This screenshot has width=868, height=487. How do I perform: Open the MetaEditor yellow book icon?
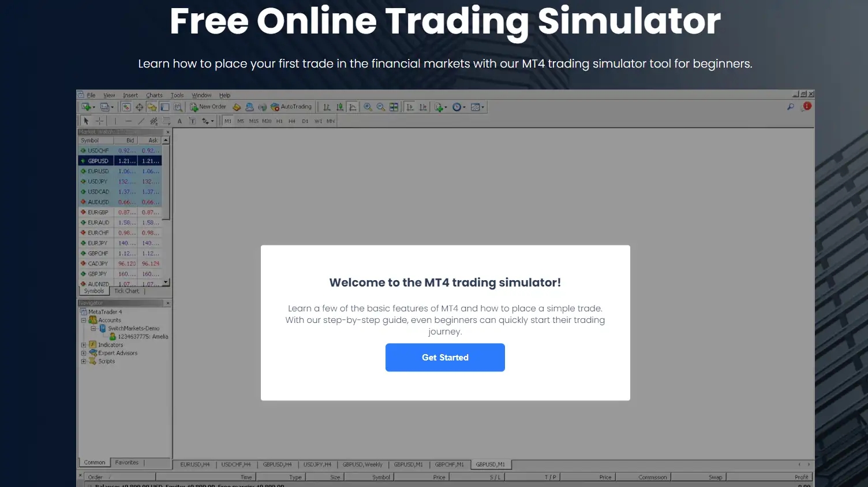click(x=237, y=107)
